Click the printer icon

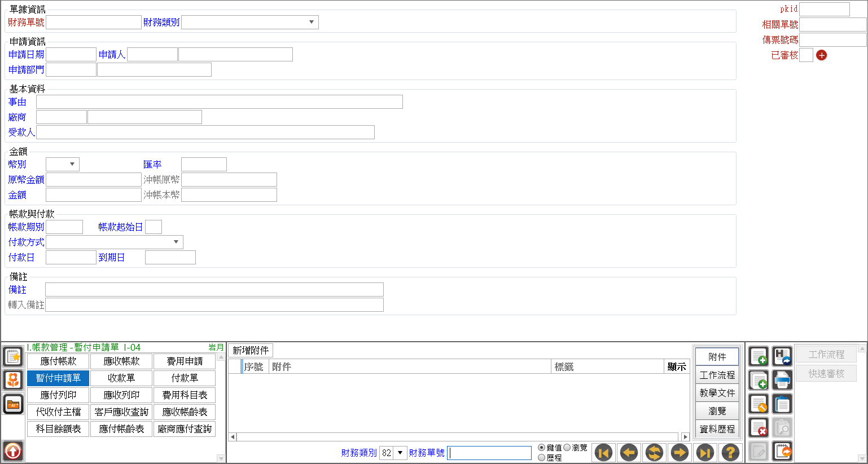(x=782, y=381)
